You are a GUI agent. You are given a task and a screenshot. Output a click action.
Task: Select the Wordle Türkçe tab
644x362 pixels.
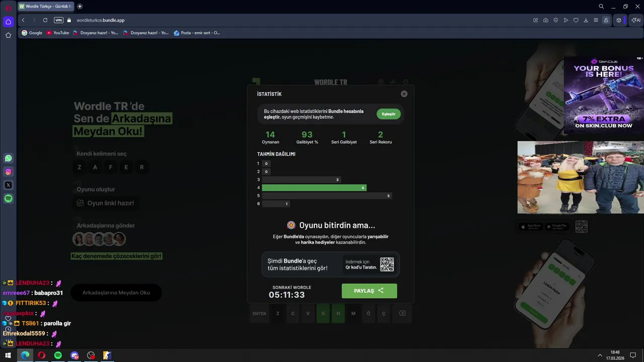pos(46,7)
